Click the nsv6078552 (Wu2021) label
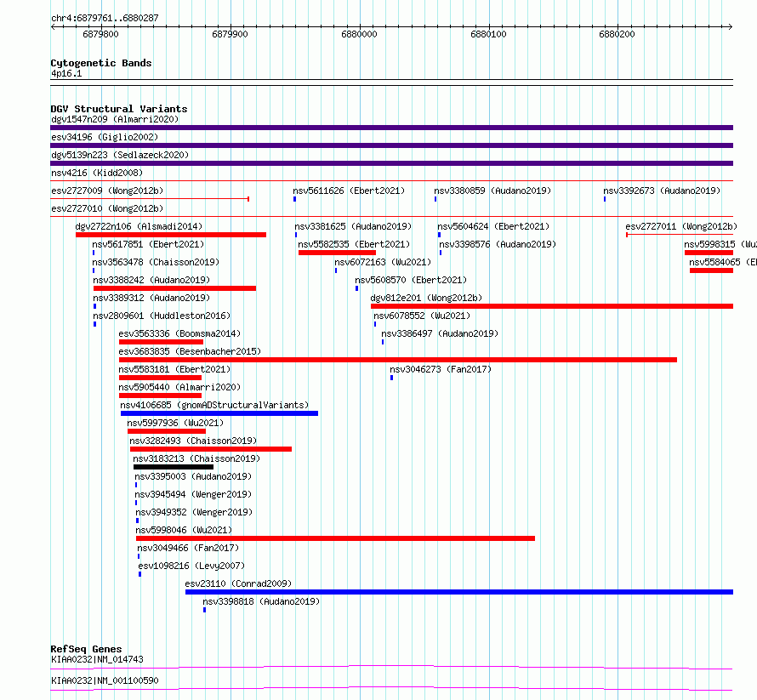 (422, 316)
